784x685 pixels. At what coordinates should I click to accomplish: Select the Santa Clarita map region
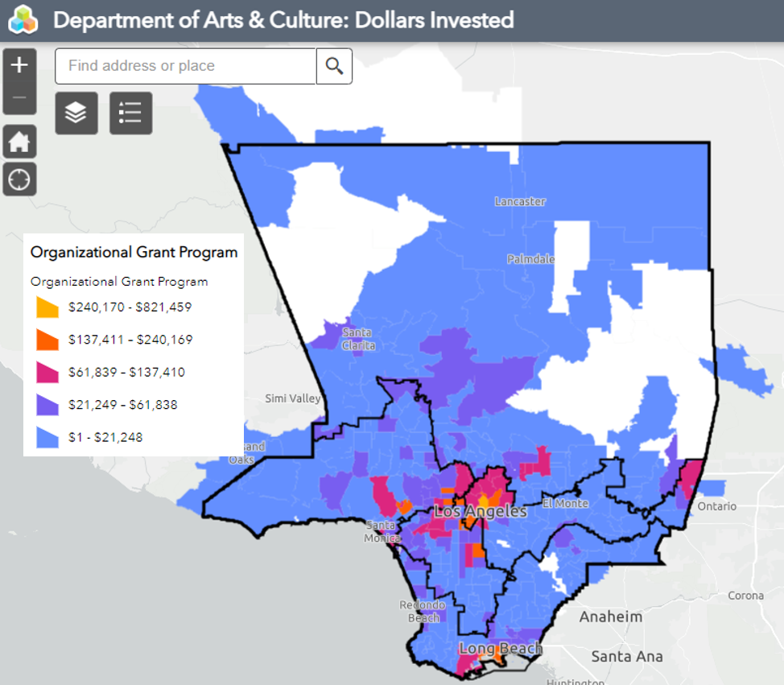(358, 338)
